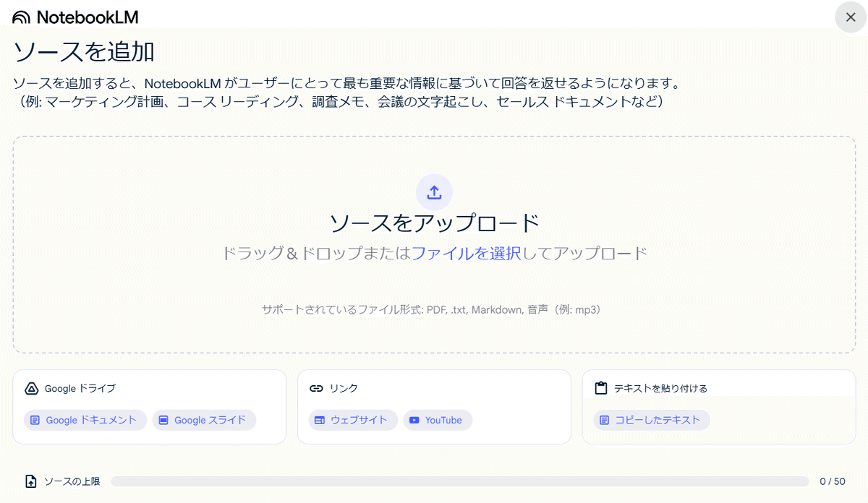Click the ソースをアップロード heading

tap(434, 223)
